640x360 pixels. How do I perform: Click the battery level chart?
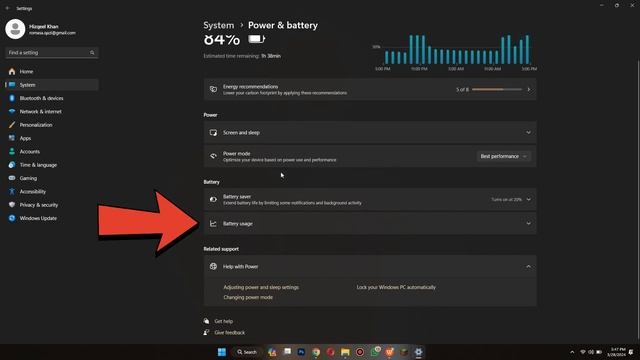click(x=455, y=52)
